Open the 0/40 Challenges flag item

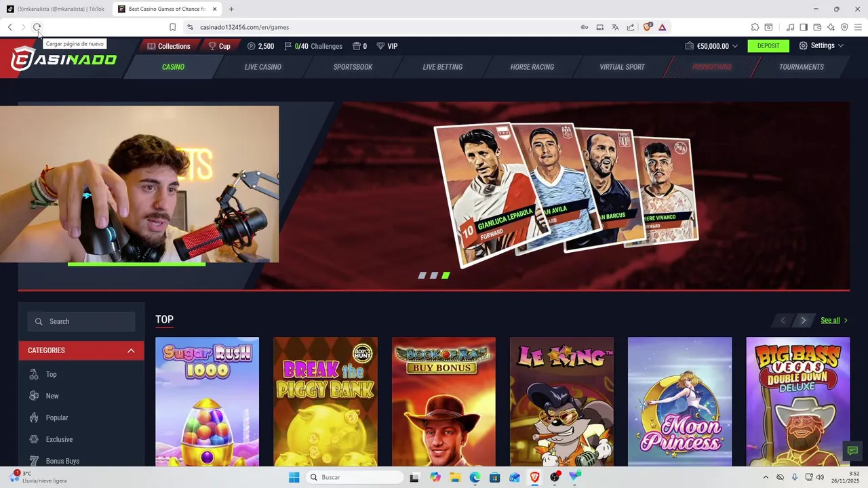(x=313, y=46)
